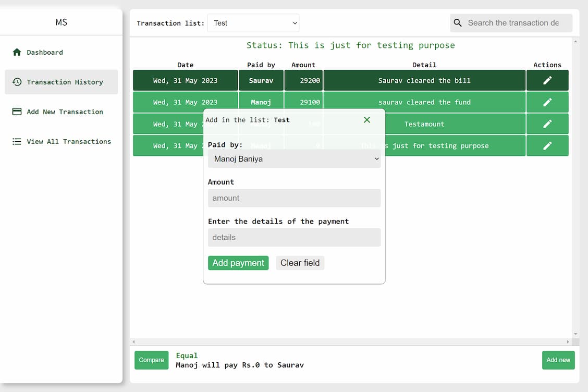Click the search magnifier icon

coord(458,23)
